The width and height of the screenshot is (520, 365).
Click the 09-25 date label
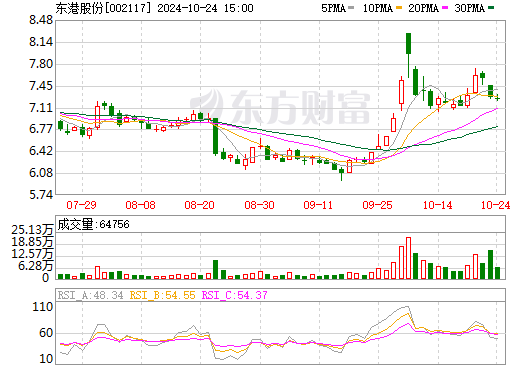(377, 205)
